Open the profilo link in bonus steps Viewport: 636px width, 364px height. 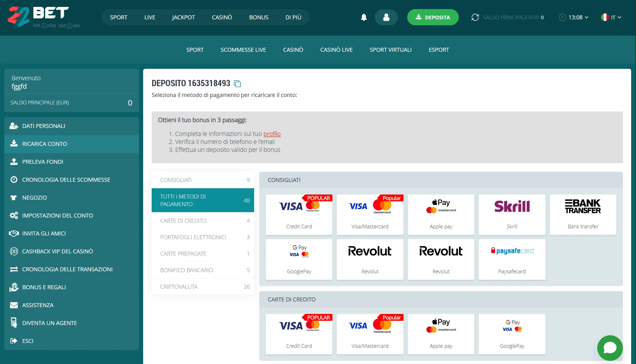point(272,134)
